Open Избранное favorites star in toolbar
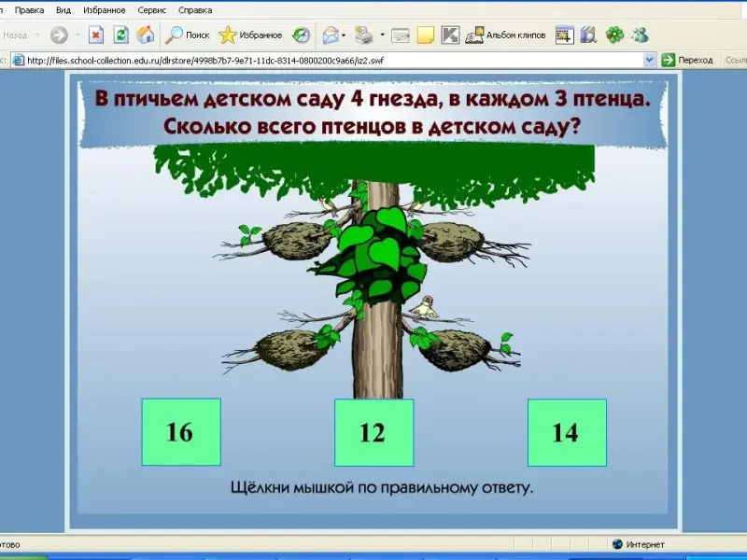 pos(250,35)
